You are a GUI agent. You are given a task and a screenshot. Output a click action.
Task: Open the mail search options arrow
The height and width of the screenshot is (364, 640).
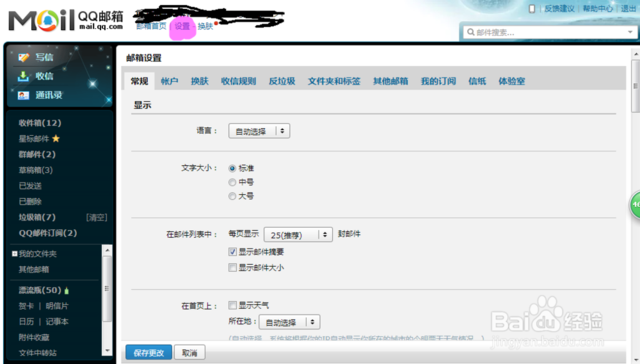click(x=630, y=32)
